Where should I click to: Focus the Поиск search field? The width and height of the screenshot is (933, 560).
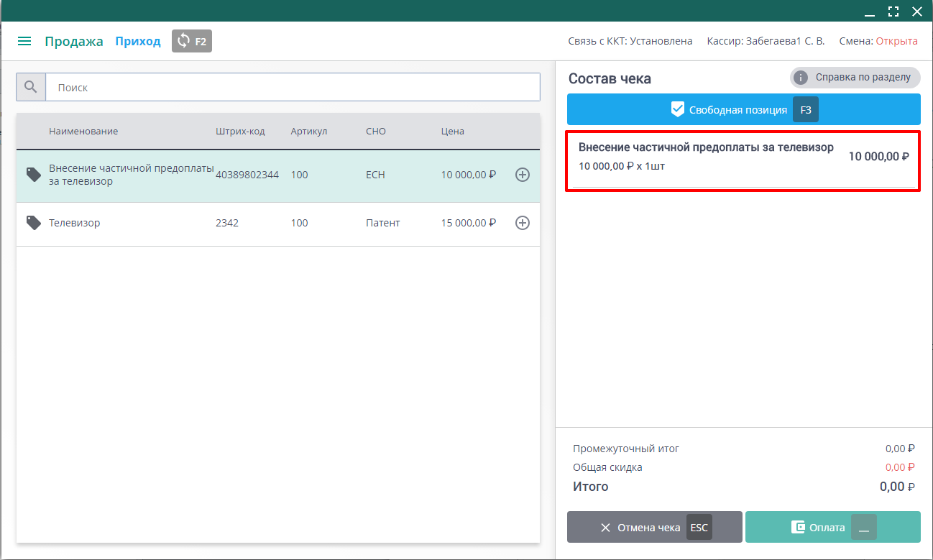coord(293,87)
